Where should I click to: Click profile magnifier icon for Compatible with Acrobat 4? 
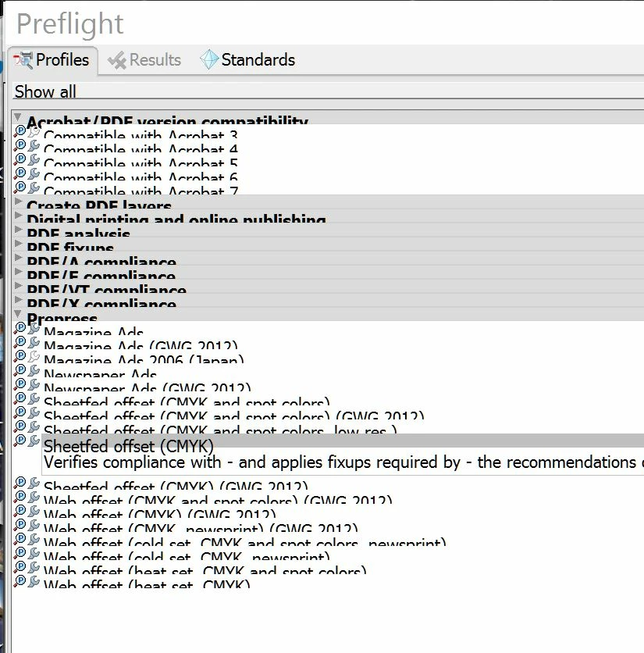(20, 145)
